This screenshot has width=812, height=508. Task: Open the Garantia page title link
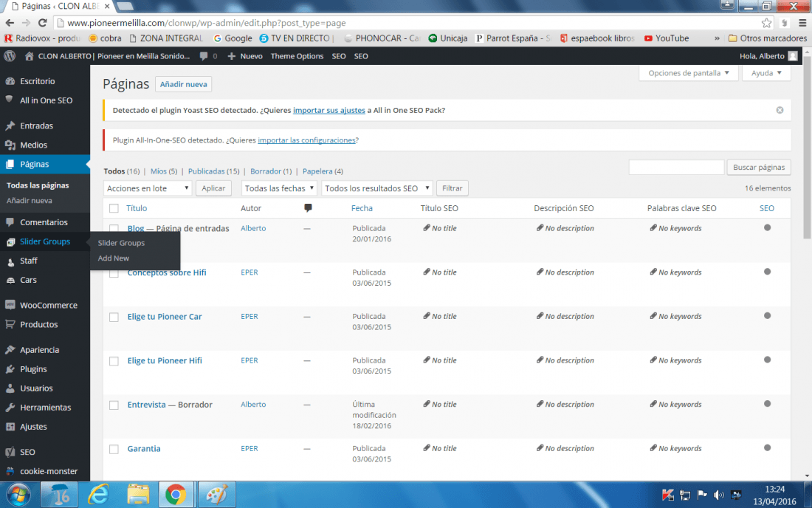click(144, 448)
